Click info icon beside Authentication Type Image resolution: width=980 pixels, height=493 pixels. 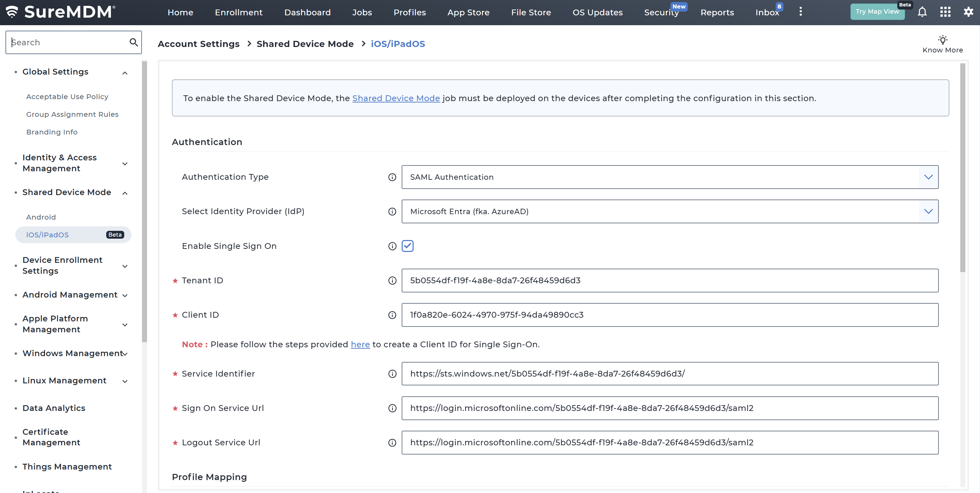click(x=392, y=177)
